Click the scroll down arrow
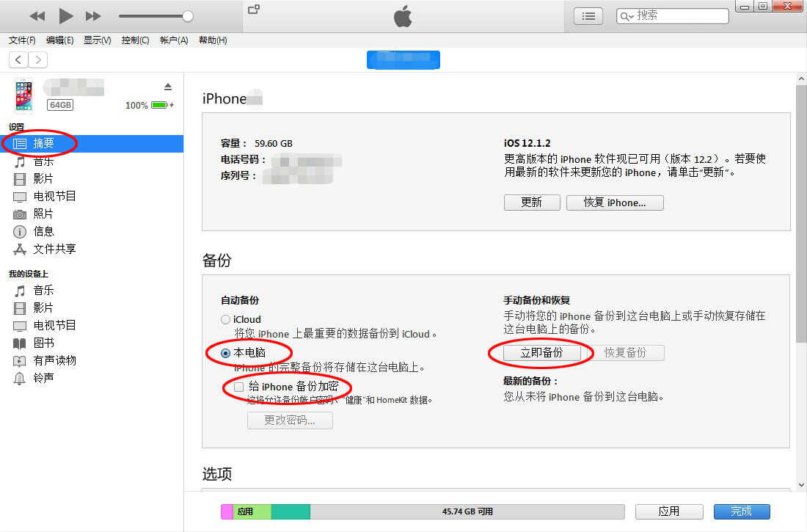807x532 pixels. click(801, 484)
